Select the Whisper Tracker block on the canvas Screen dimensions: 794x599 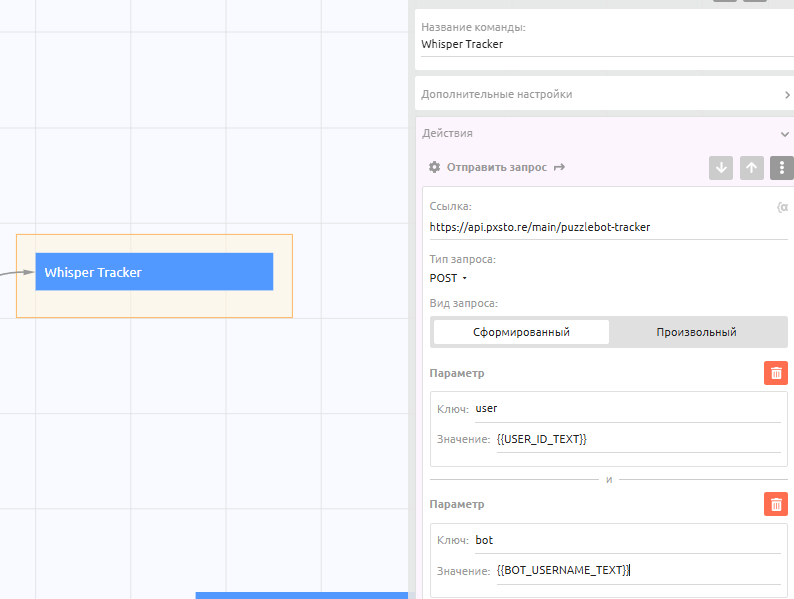coord(154,272)
